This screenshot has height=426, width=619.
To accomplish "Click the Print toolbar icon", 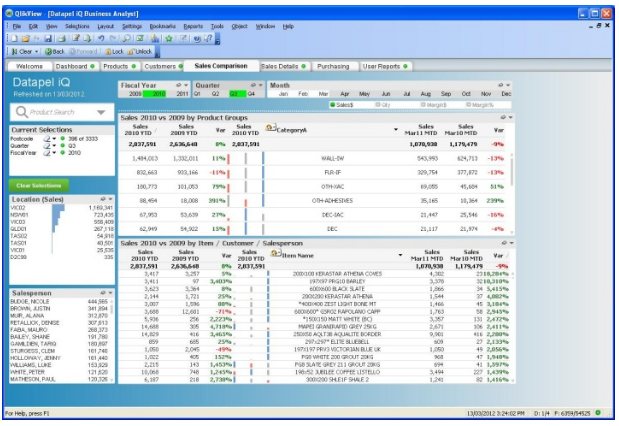I will [x=62, y=39].
